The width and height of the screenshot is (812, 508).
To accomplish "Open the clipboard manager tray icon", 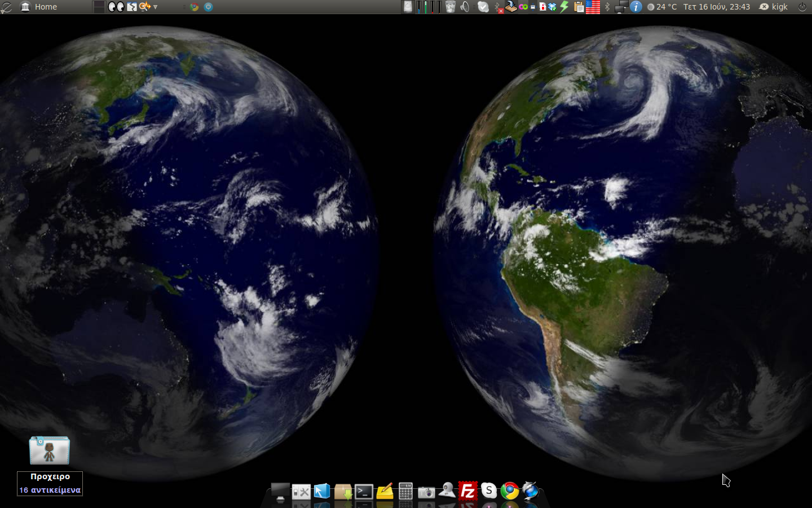I will pyautogui.click(x=579, y=7).
